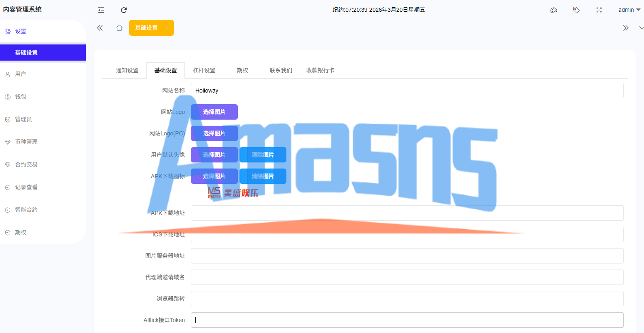This screenshot has height=333, width=644.
Task: Focus the 浏览器跳转 input field
Action: tap(407, 299)
